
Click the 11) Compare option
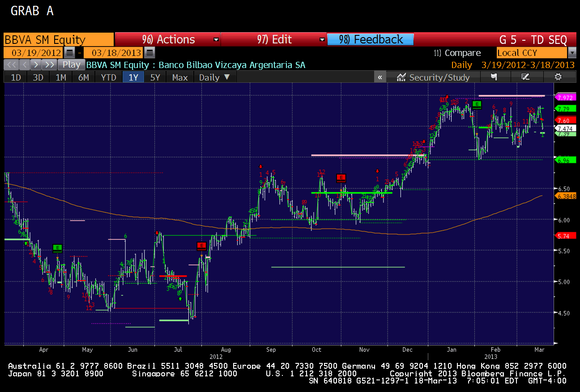point(457,53)
